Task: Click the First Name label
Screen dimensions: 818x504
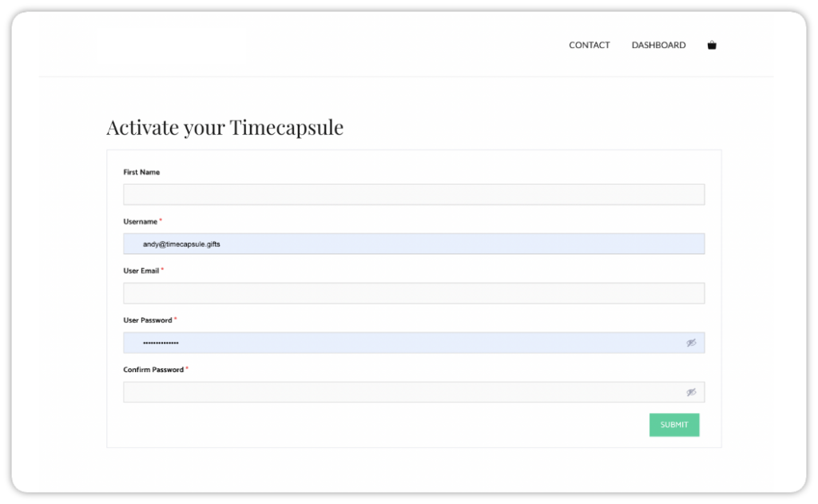Action: (x=141, y=172)
